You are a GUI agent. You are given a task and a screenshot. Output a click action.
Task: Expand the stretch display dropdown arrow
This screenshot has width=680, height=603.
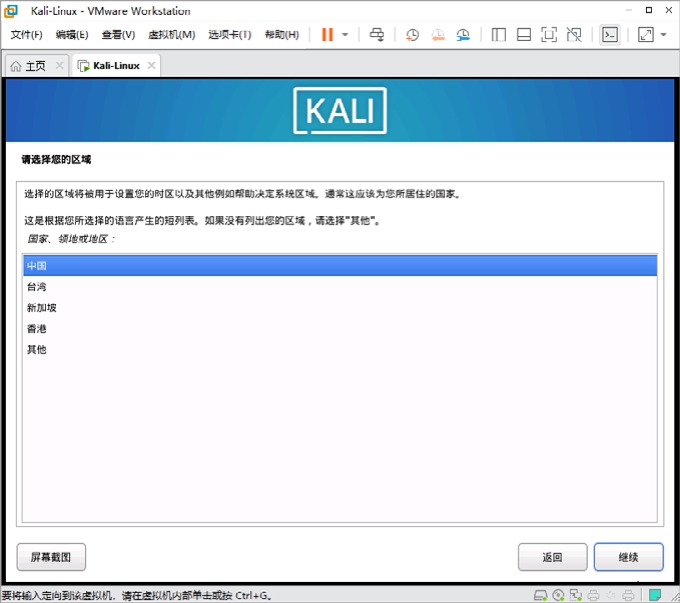coord(664,35)
